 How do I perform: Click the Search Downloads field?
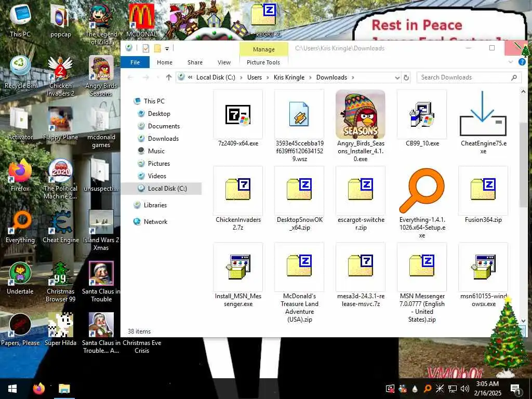[x=469, y=77]
